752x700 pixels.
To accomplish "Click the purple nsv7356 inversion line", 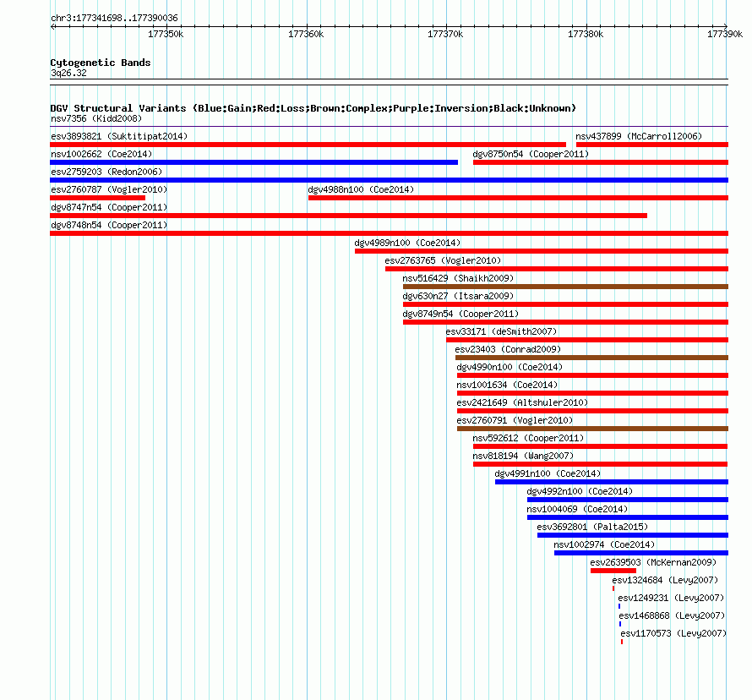I will 389,127.
